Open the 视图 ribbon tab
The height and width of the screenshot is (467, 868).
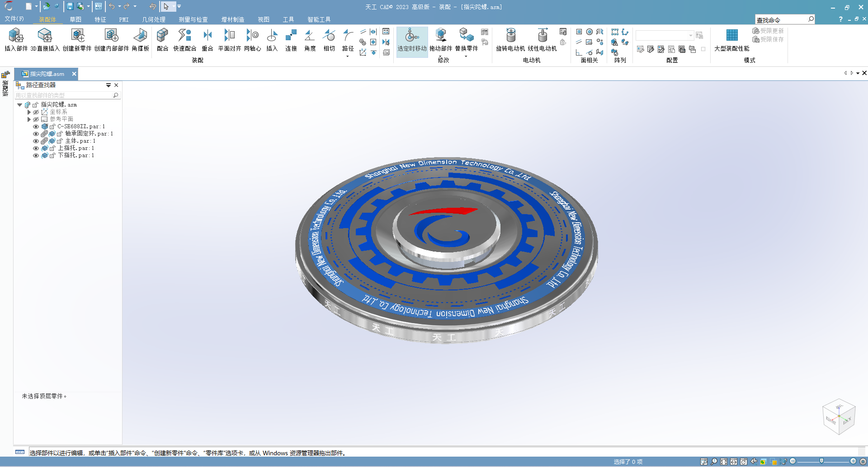point(264,19)
